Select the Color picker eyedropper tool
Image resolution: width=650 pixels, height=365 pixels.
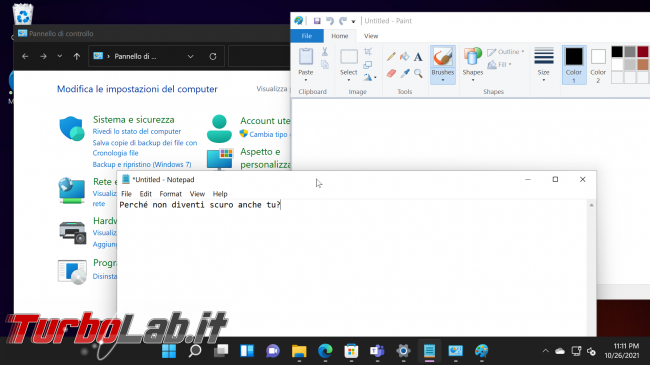pos(405,73)
